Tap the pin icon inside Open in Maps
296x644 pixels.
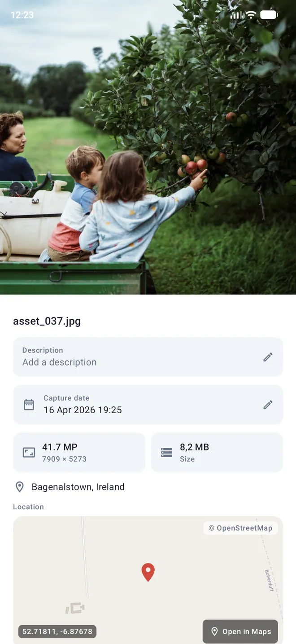pos(214,631)
